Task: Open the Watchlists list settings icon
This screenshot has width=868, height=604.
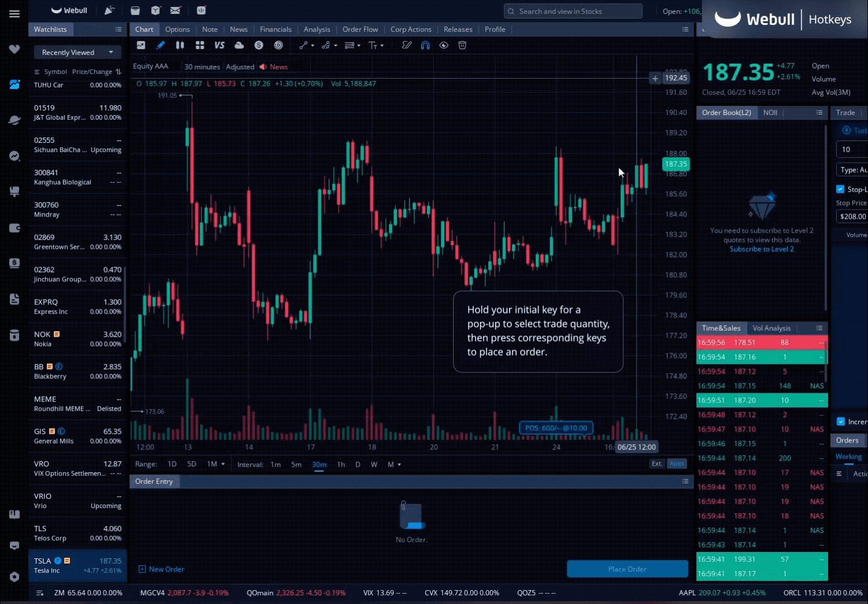Action: point(119,29)
